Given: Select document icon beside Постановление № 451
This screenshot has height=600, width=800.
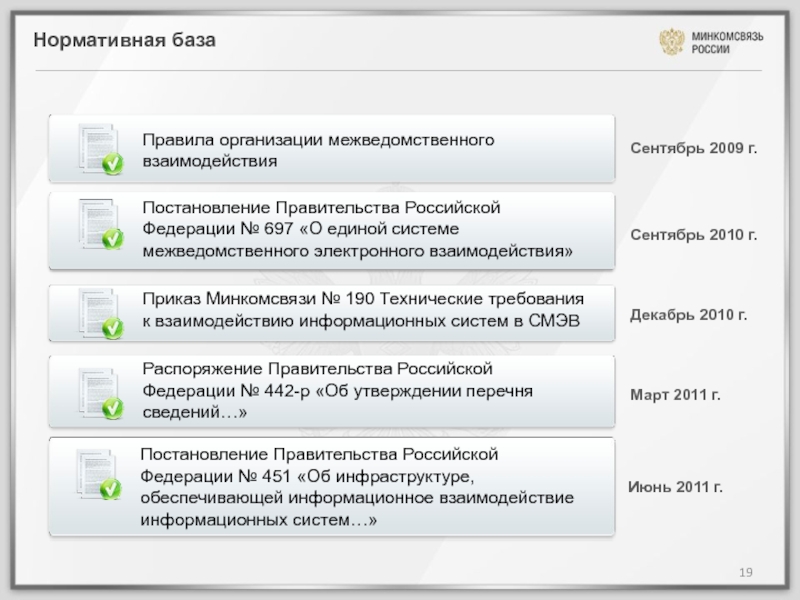Looking at the screenshot, I should (x=97, y=474).
